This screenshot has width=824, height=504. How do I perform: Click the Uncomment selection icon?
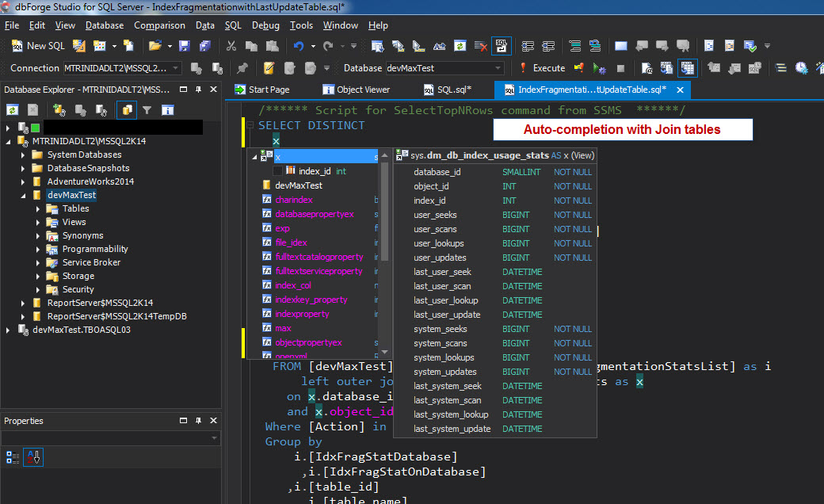pos(595,46)
